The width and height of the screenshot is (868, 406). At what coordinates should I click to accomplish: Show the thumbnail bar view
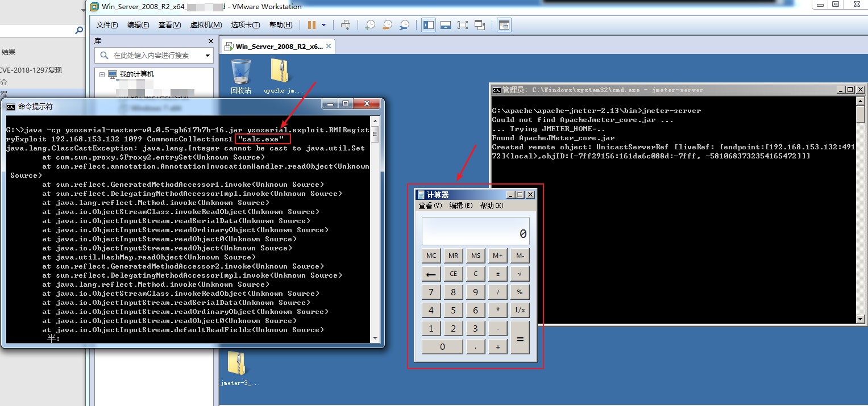pyautogui.click(x=446, y=25)
